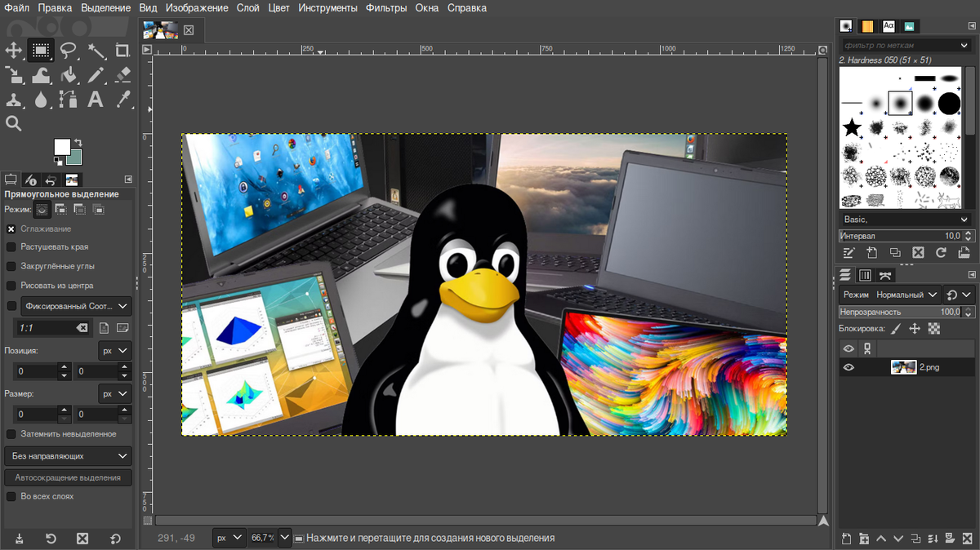
Task: Click the Refresh brushes icon
Action: pos(940,253)
